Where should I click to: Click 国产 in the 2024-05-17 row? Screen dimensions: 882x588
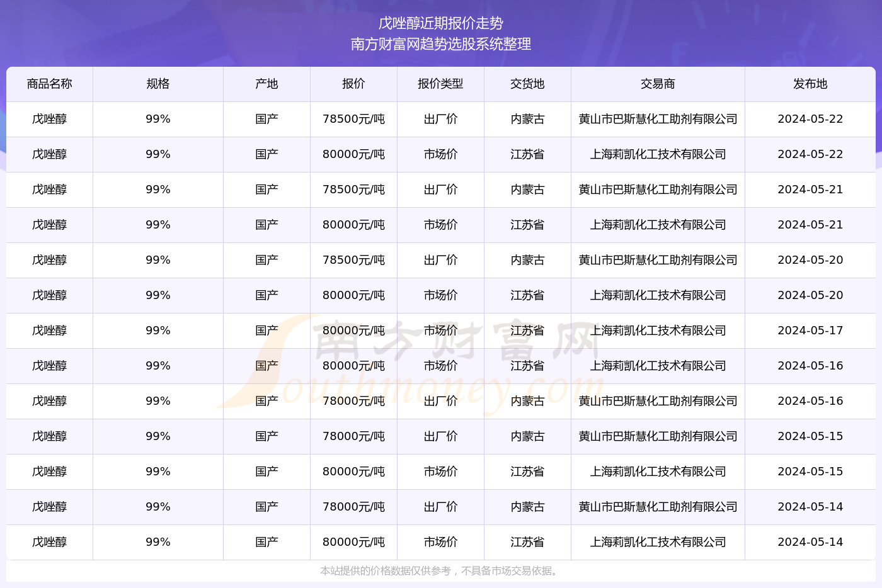267,331
